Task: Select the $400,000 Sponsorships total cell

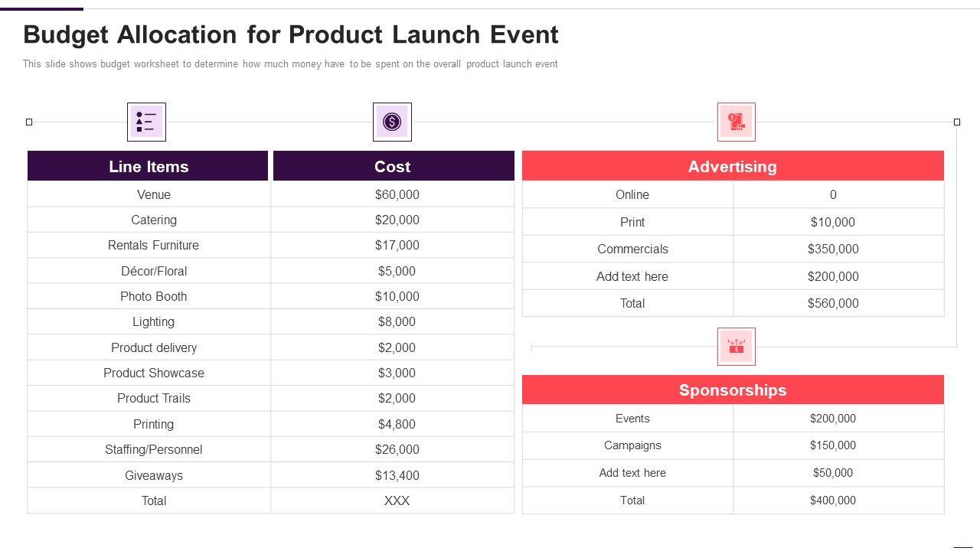Action: [x=833, y=500]
